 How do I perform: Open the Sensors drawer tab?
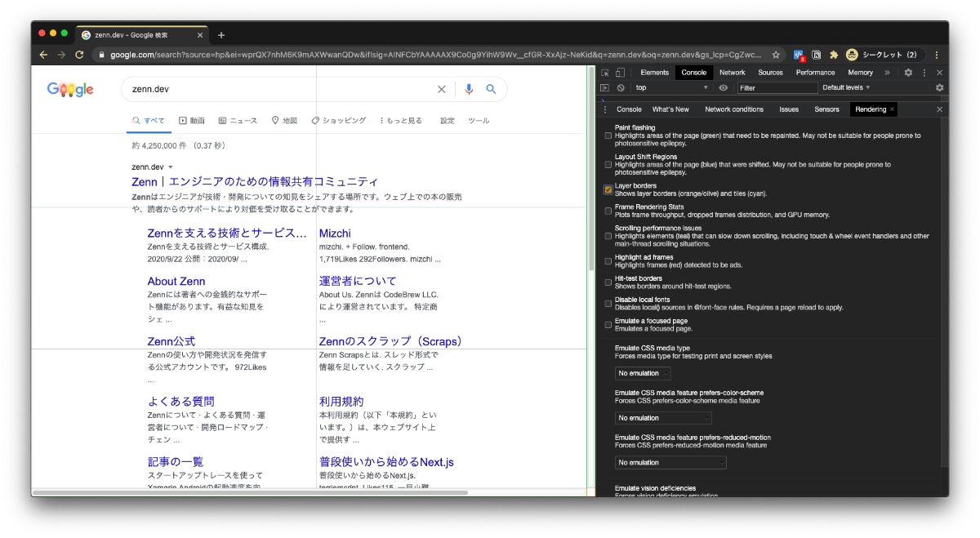pos(826,109)
